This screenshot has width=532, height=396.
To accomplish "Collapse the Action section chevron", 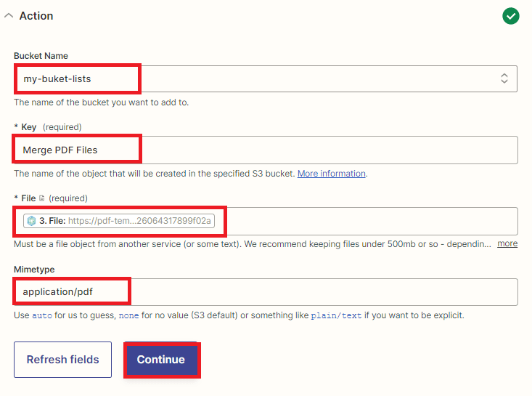I will 9,16.
